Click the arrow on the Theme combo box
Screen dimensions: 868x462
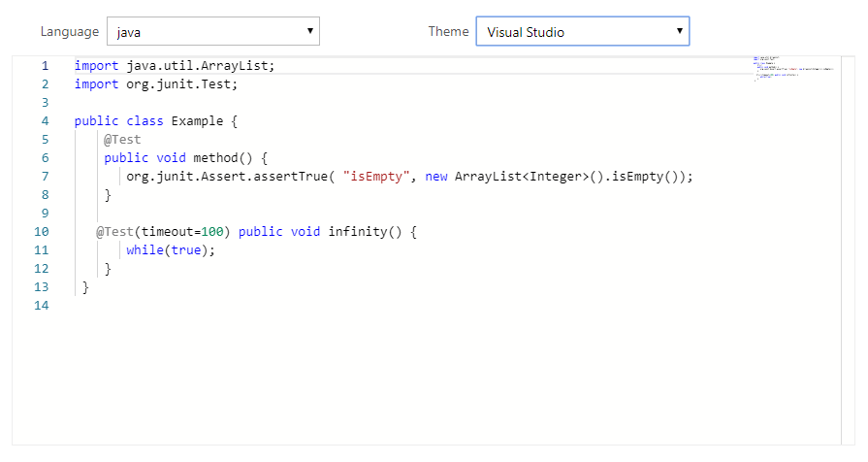click(680, 31)
